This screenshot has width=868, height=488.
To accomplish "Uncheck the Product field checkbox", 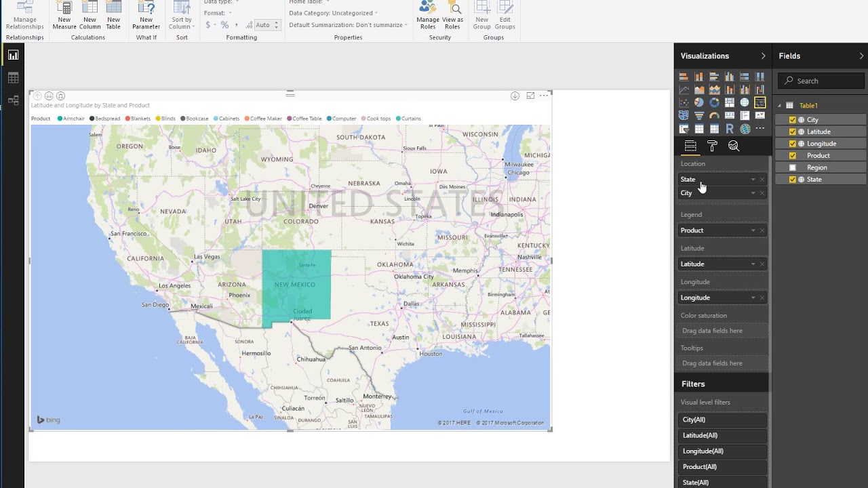I will click(792, 155).
